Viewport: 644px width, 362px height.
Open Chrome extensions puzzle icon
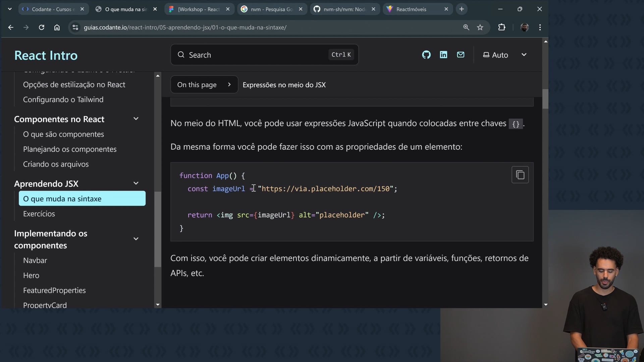coord(501,27)
